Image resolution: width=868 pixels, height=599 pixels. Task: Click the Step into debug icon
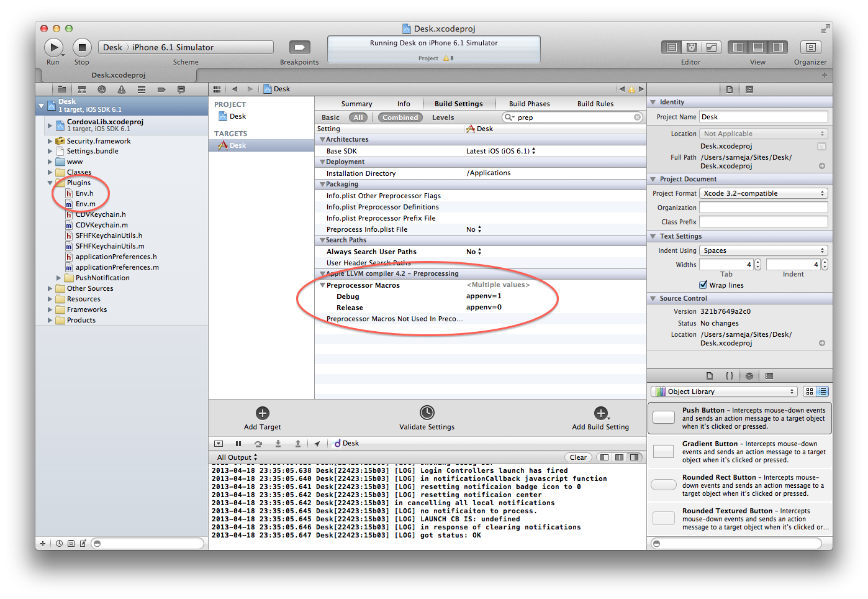pyautogui.click(x=278, y=444)
